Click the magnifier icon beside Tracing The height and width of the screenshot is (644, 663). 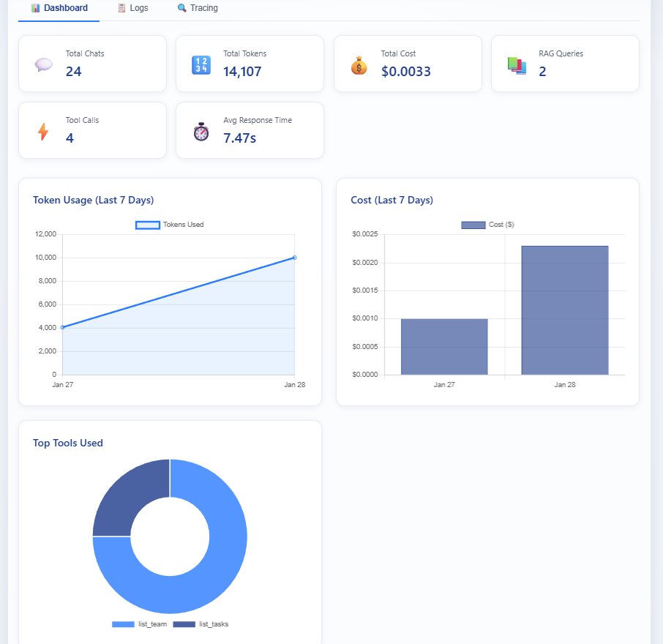tap(182, 8)
